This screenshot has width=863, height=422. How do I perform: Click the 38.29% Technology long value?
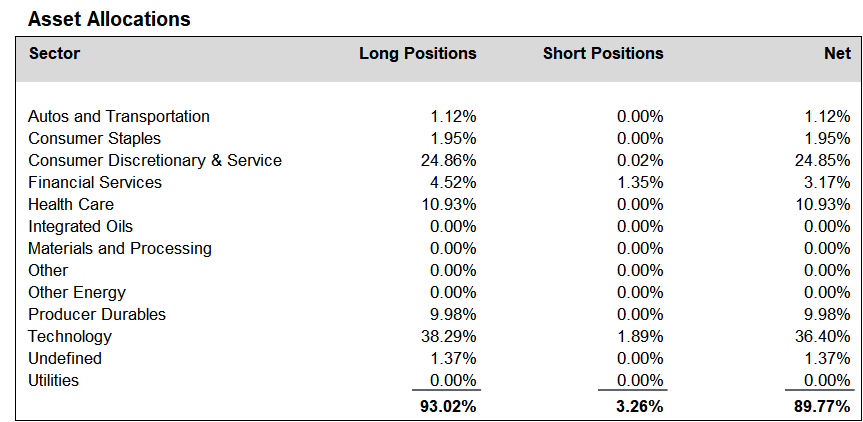point(449,336)
